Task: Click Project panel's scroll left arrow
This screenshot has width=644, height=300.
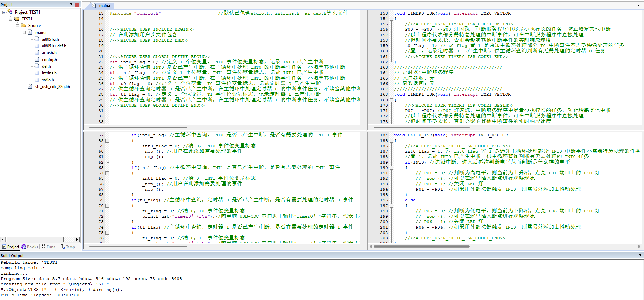Action: [3, 239]
